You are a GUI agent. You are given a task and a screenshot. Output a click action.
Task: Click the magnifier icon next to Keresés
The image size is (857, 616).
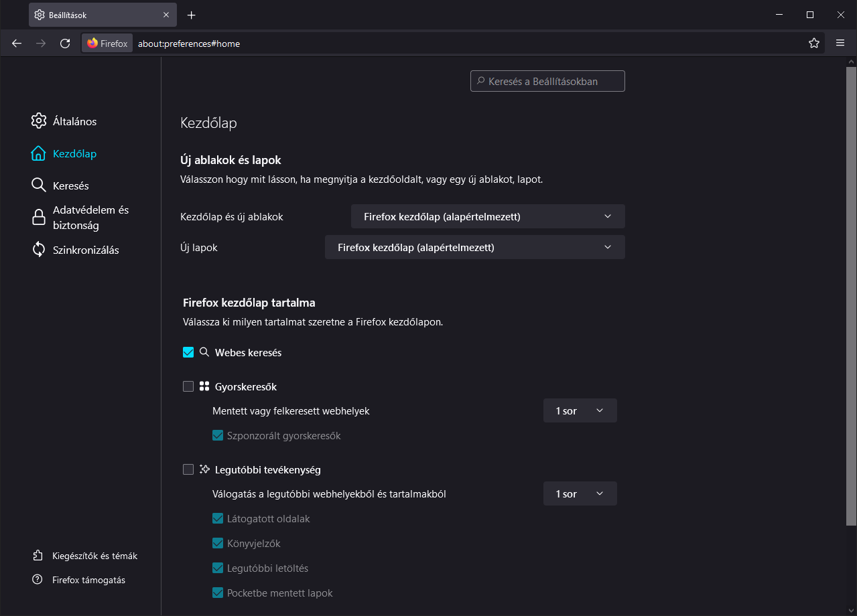click(x=39, y=185)
